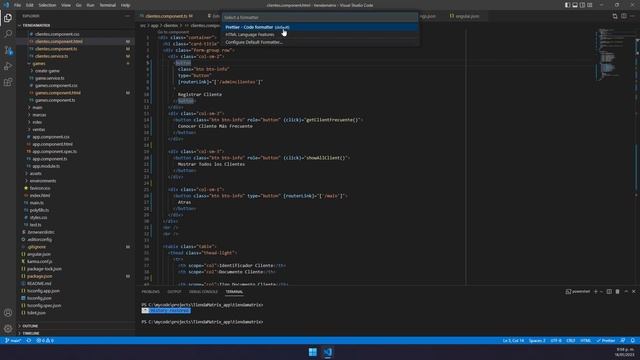Click synchronize changes icon in status bar

(x=29, y=340)
